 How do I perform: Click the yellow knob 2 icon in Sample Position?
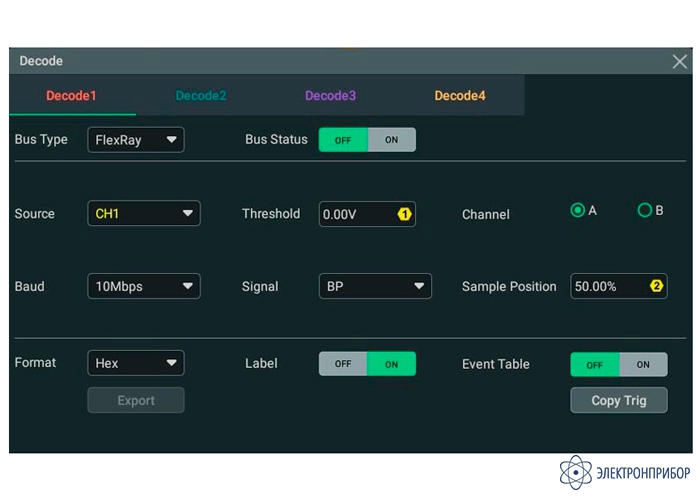(657, 286)
